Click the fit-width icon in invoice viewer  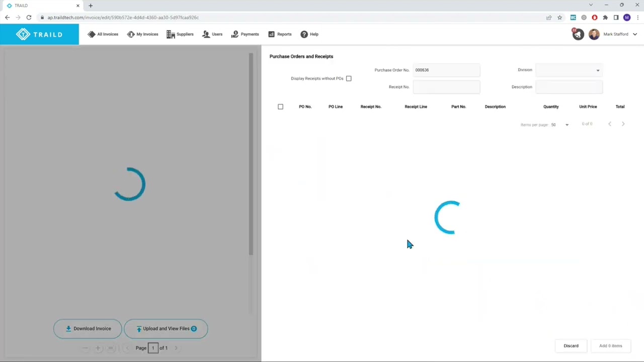[x=111, y=348]
